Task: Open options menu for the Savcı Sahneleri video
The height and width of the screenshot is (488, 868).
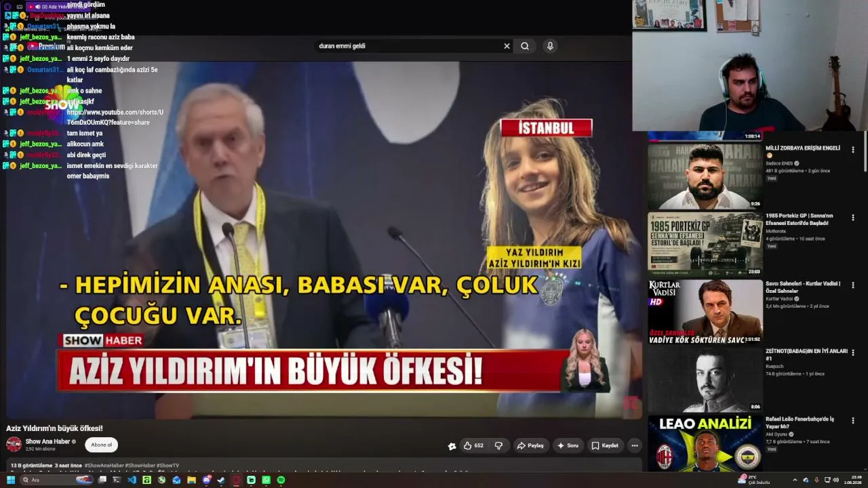Action: [853, 285]
